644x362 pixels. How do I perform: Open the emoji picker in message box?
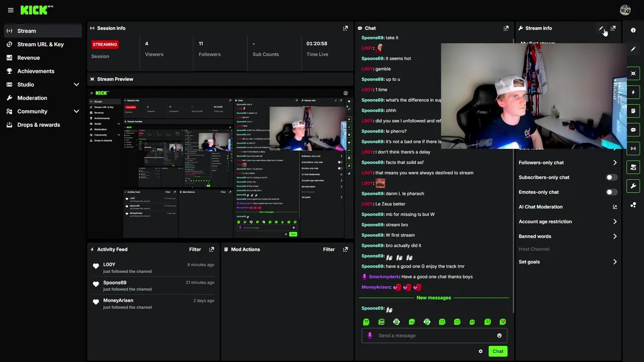point(499,335)
